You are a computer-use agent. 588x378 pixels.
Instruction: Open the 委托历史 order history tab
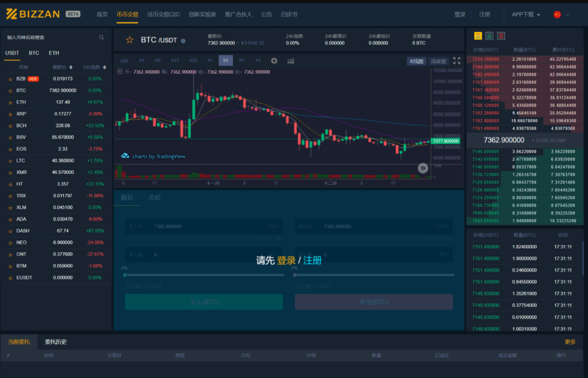(x=54, y=342)
